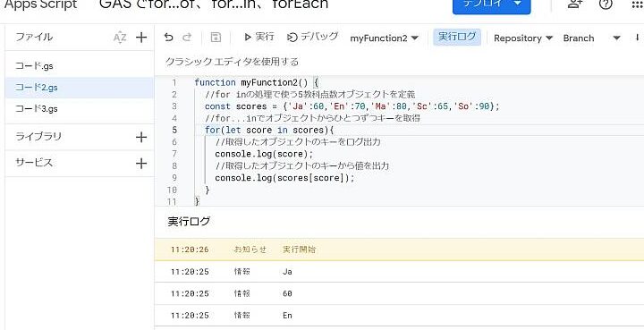Run the selected function 実行
The width and height of the screenshot is (644, 330).
258,37
